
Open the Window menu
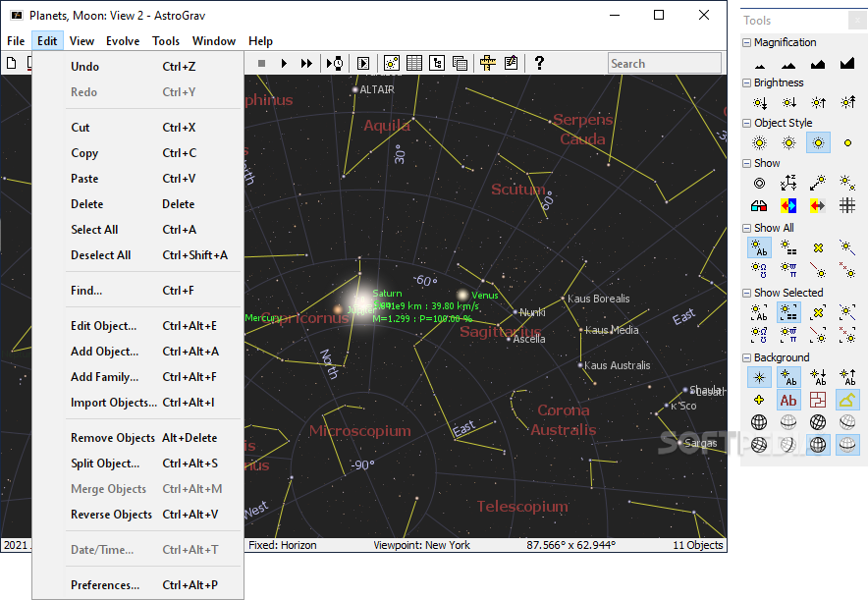click(214, 41)
